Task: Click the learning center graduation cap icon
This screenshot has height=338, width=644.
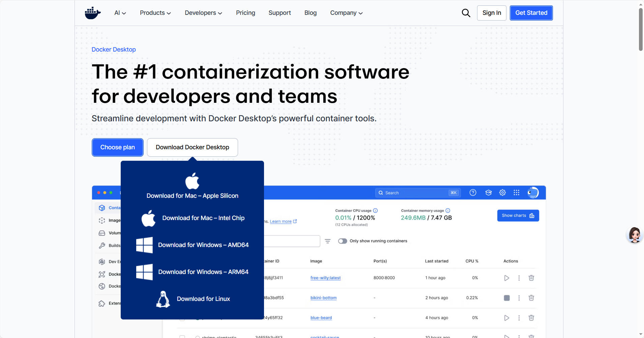Action: click(488, 193)
